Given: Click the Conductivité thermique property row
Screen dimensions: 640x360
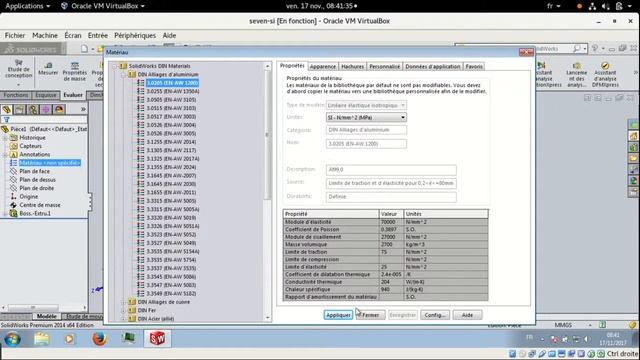Looking at the screenshot, I should [x=385, y=282].
